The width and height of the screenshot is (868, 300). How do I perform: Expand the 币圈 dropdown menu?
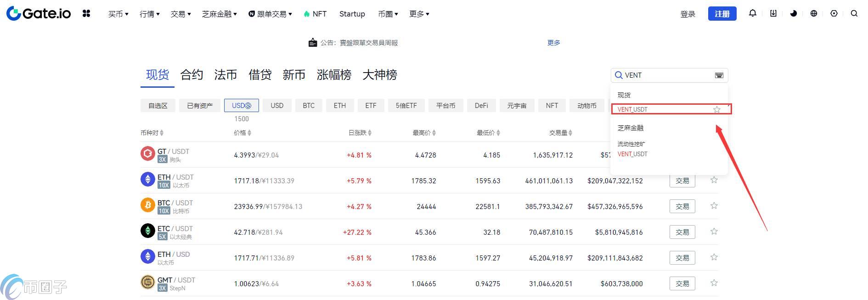pyautogui.click(x=388, y=14)
